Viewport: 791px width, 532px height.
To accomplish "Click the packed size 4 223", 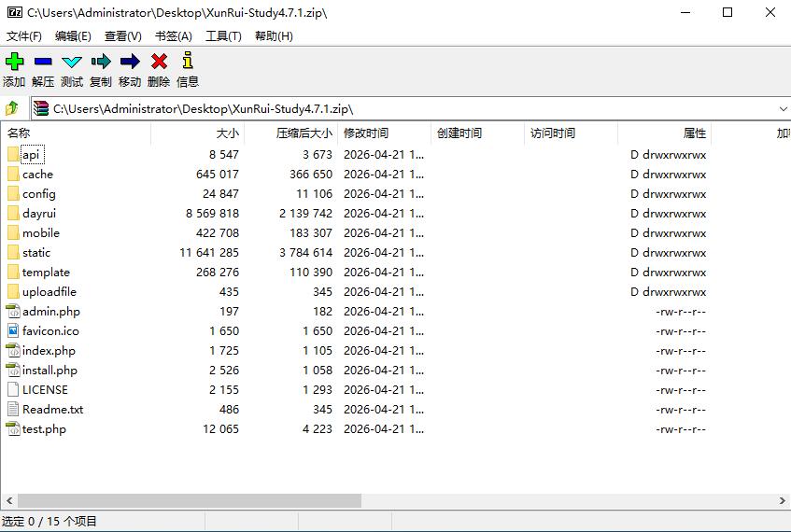I will coord(318,429).
